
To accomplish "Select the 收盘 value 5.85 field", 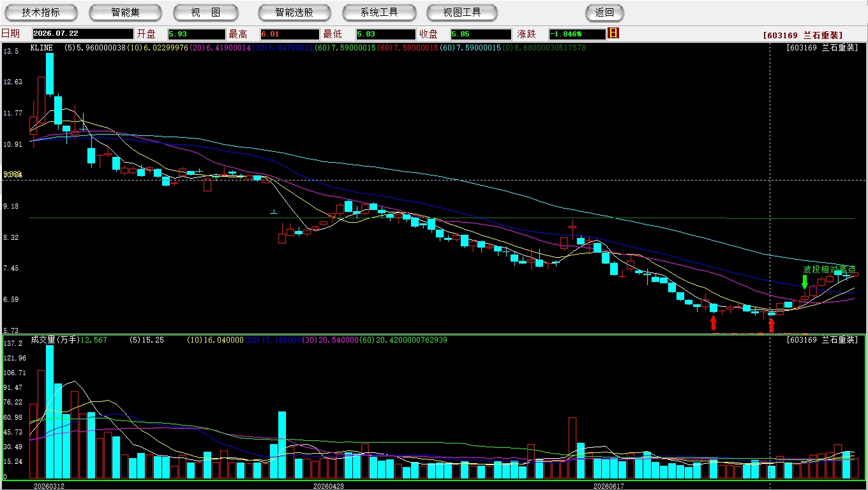I will 481,34.
